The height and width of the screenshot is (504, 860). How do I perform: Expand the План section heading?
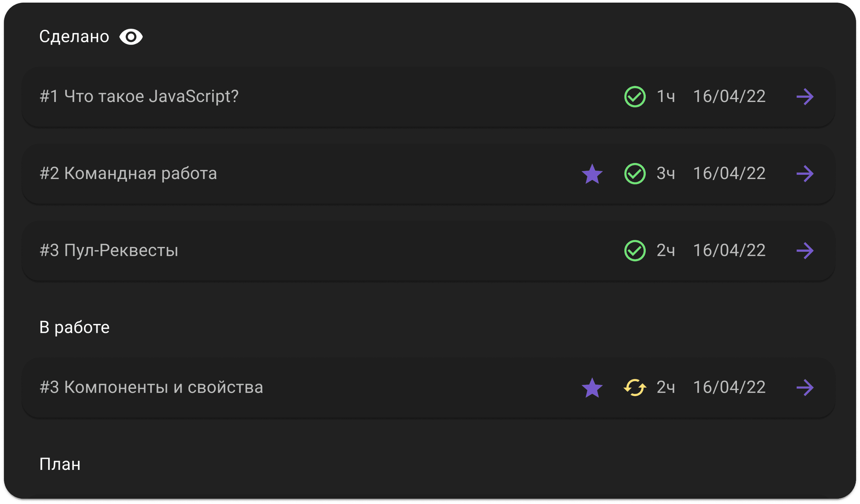tap(60, 464)
